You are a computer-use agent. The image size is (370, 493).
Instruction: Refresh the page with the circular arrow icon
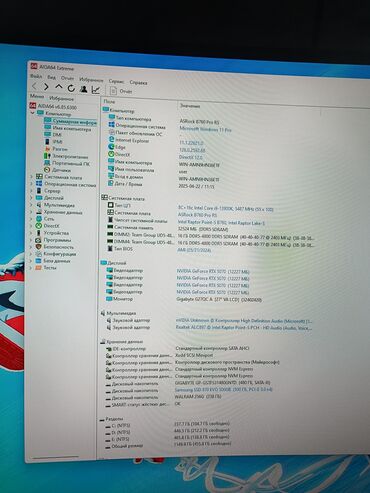click(x=71, y=88)
